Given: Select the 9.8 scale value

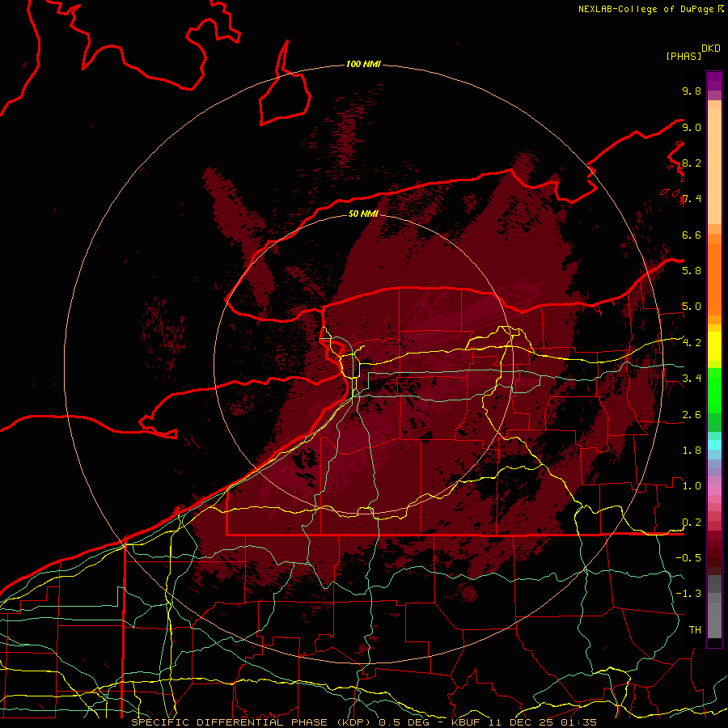Looking at the screenshot, I should [x=692, y=91].
